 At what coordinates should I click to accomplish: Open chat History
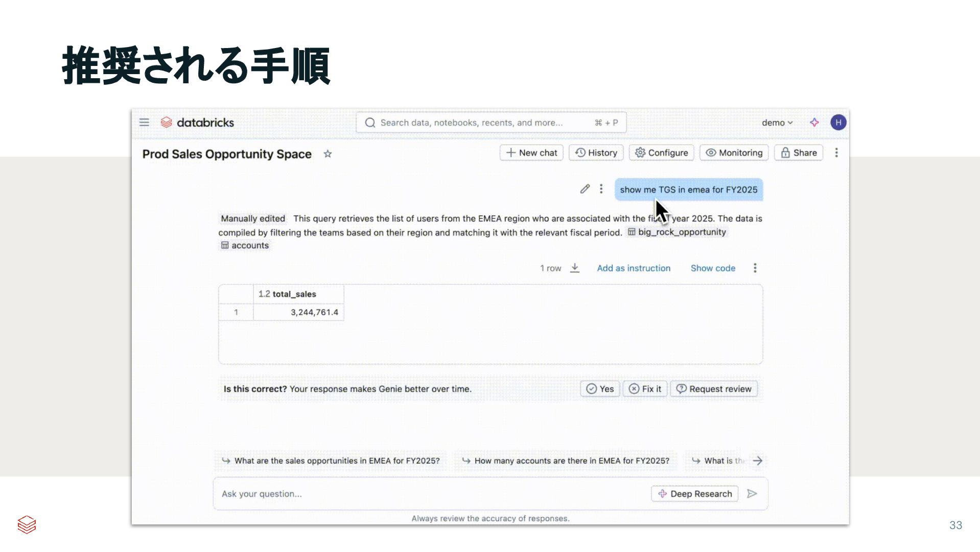pyautogui.click(x=596, y=153)
